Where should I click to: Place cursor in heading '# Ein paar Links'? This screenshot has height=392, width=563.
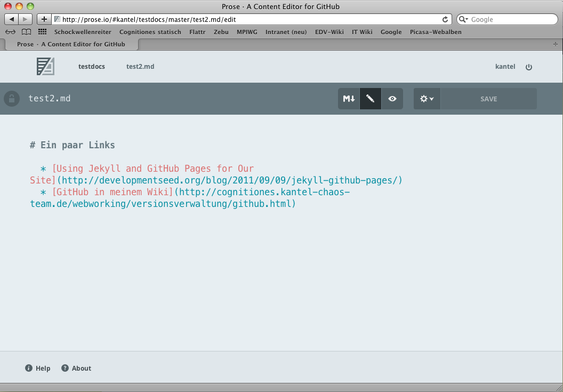point(72,145)
